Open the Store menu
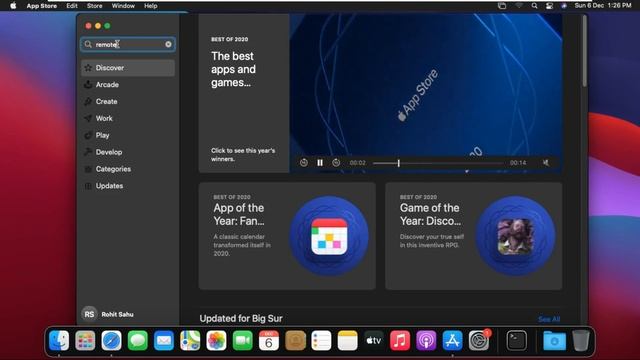 point(95,6)
